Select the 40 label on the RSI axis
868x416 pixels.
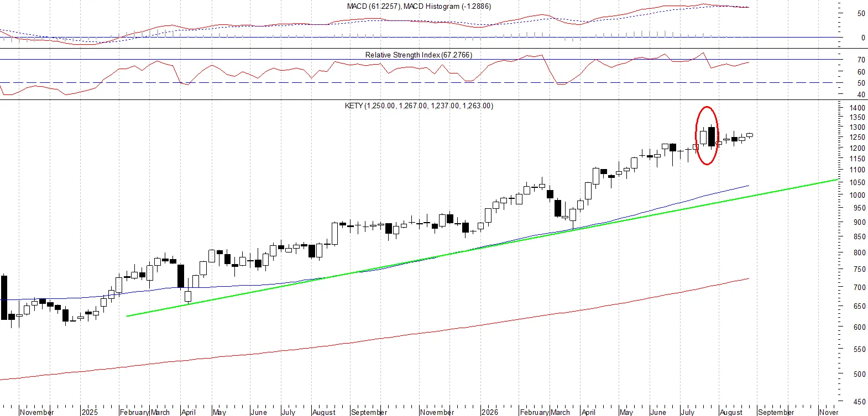click(861, 95)
